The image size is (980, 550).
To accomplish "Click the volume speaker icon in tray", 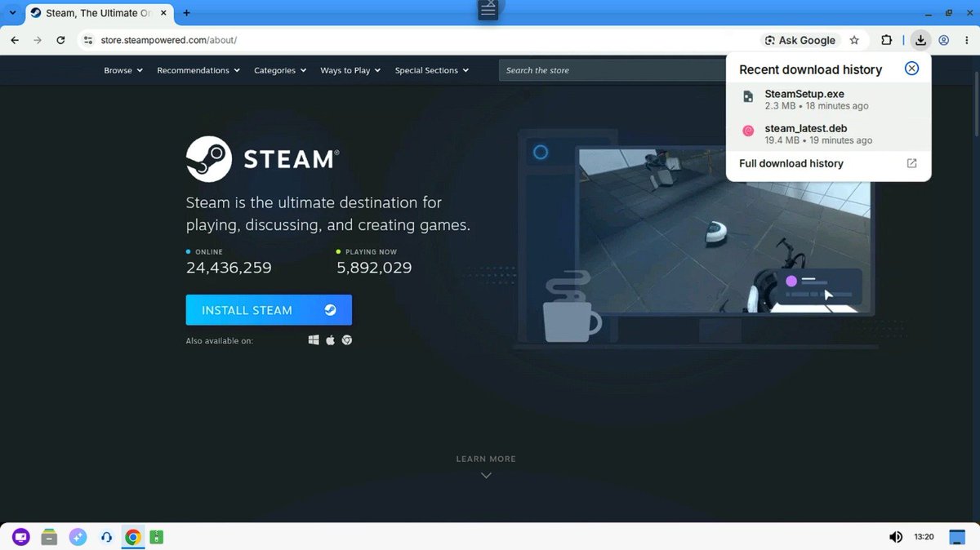I will (895, 537).
